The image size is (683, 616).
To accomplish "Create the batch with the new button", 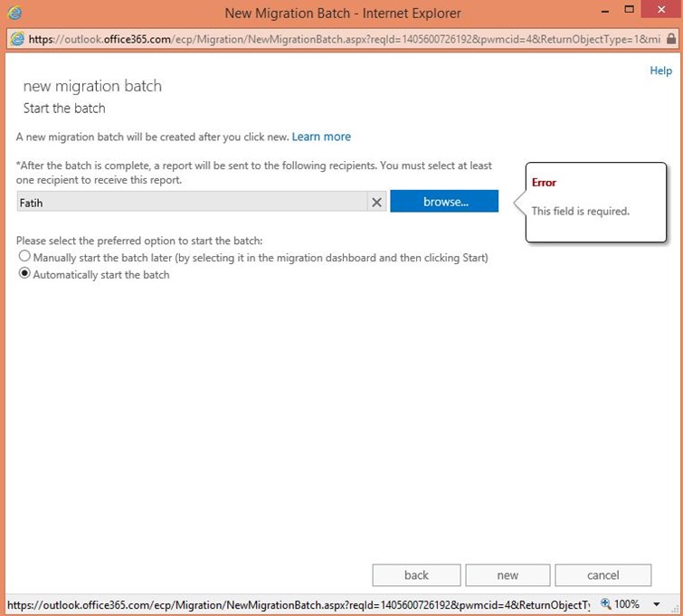I will pyautogui.click(x=508, y=575).
